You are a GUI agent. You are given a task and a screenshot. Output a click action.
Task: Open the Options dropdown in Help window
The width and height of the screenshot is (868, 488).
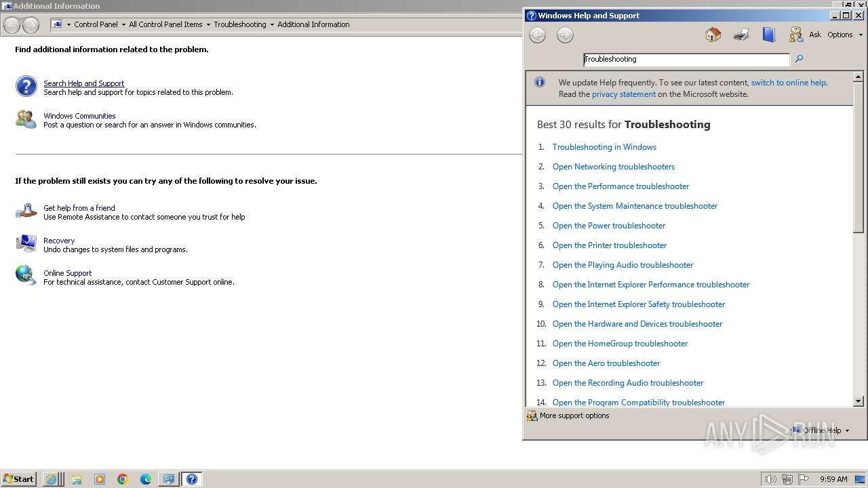[845, 35]
